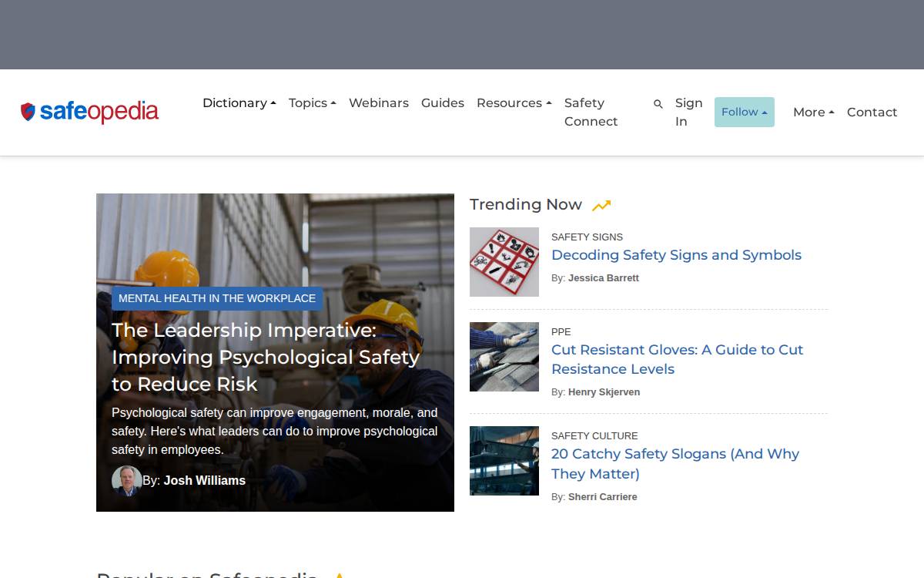Click the cut resistant gloves thumbnail

(504, 357)
